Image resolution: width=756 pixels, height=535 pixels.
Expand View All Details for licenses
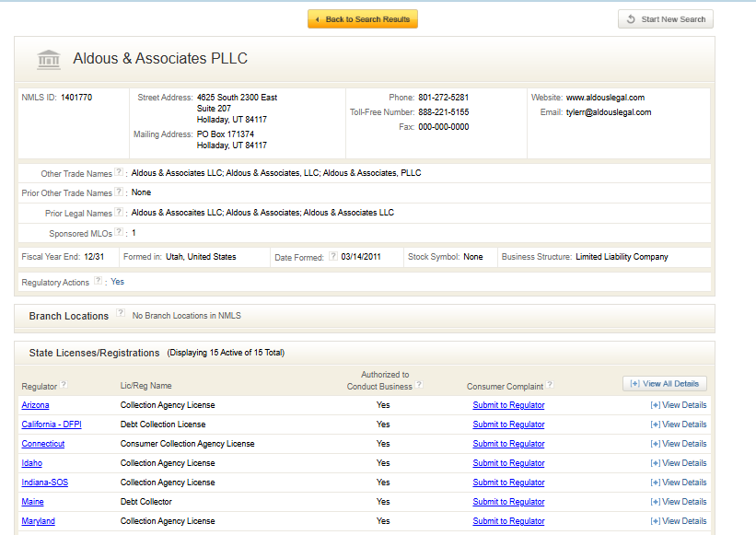click(x=665, y=384)
